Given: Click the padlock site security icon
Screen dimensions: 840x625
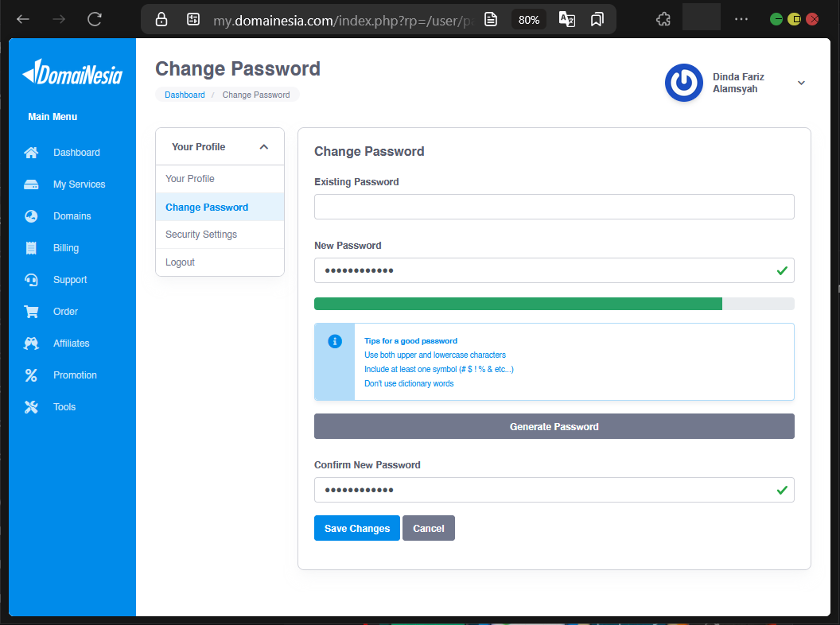Looking at the screenshot, I should coord(161,20).
